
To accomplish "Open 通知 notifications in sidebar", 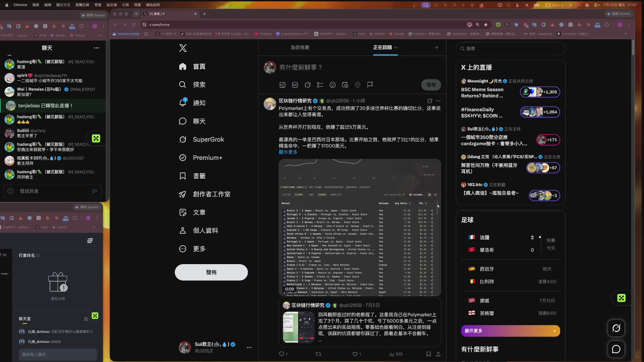I will click(192, 103).
